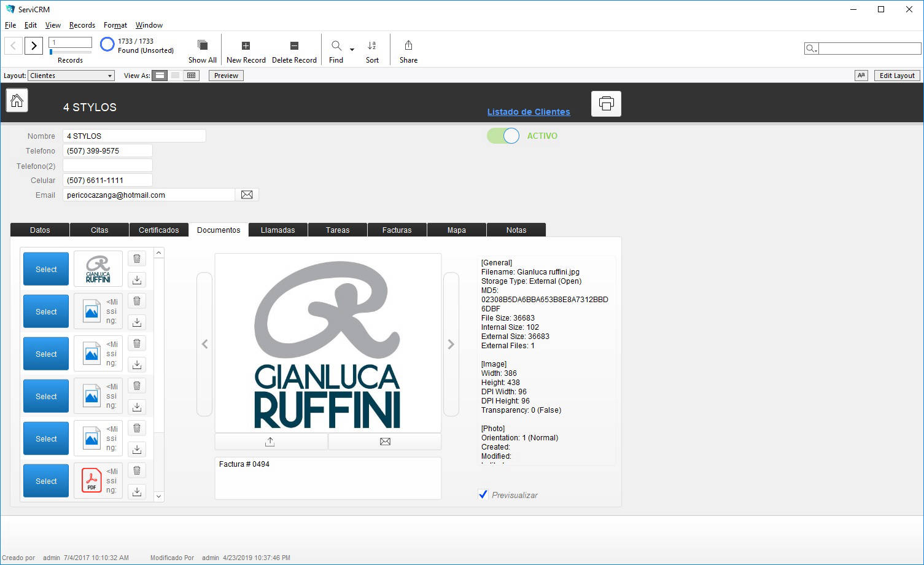Screen dimensions: 924x565
Task: Click download icon on the PDF row
Action: pos(137,491)
